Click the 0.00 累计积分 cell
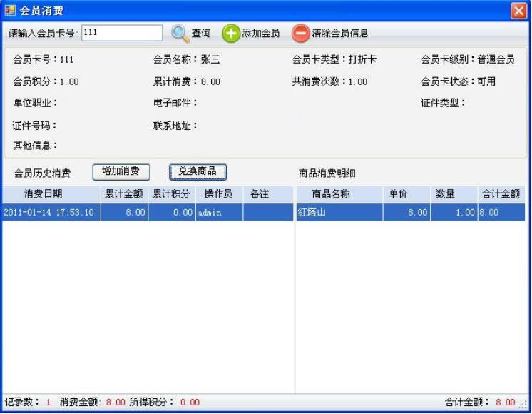 point(172,212)
